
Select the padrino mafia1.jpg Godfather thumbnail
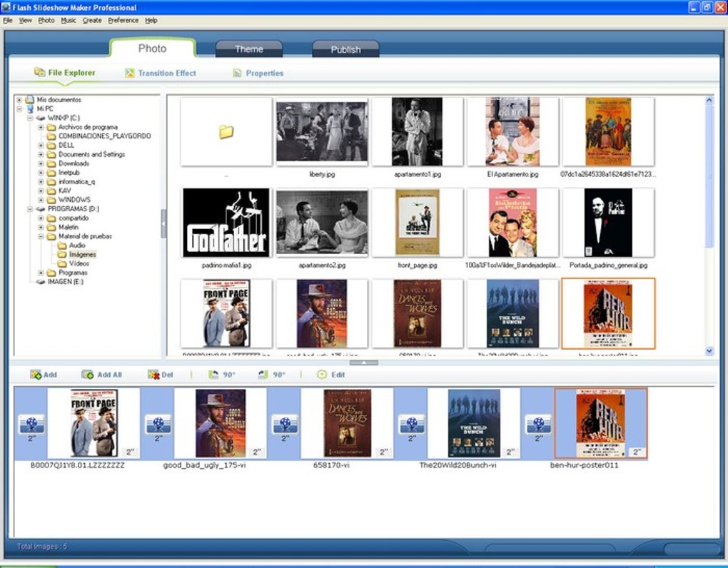pos(226,223)
